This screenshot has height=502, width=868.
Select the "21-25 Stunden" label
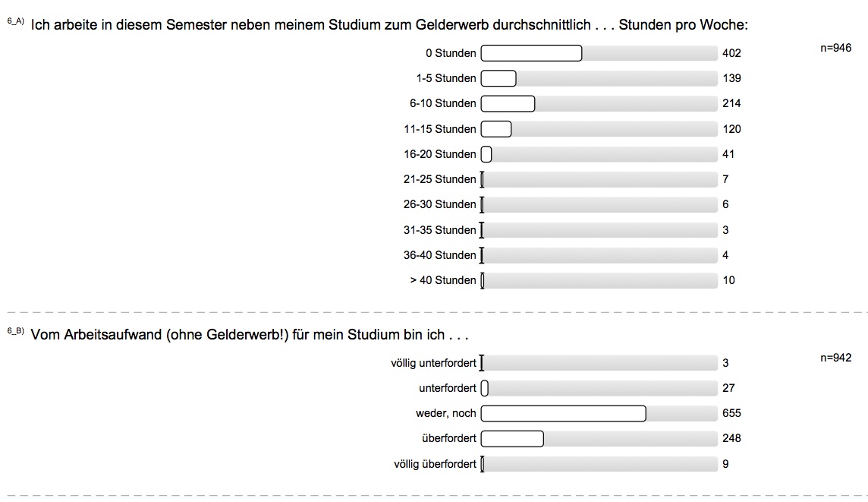439,179
